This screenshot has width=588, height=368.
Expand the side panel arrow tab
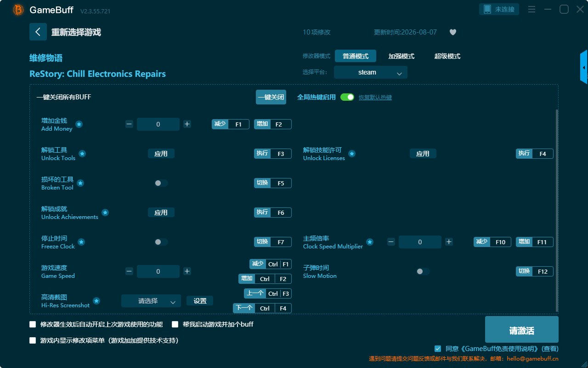(584, 68)
